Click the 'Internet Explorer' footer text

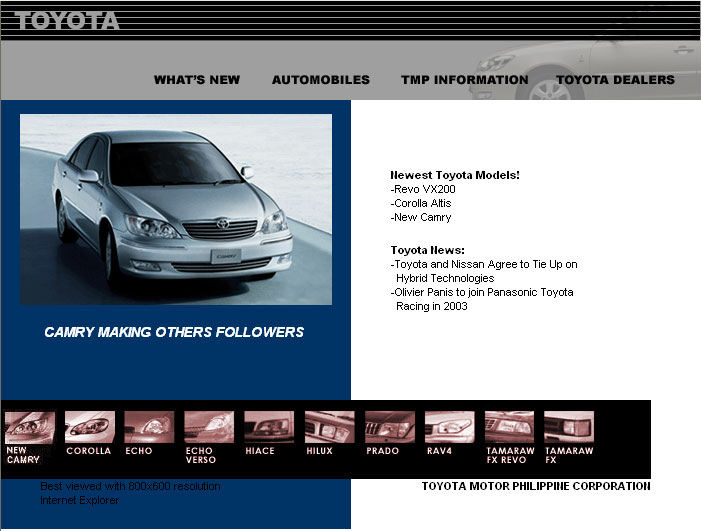click(x=80, y=500)
